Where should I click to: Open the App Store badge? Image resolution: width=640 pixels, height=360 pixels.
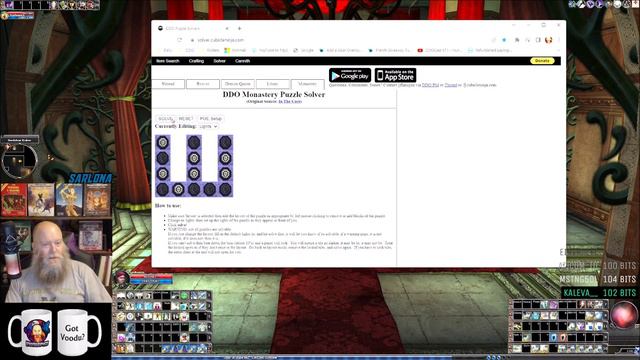396,76
